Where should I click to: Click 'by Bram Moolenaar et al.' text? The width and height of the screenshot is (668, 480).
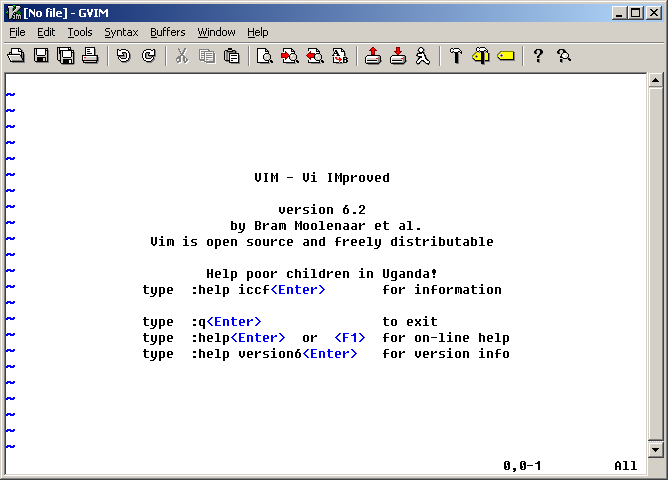(x=325, y=226)
